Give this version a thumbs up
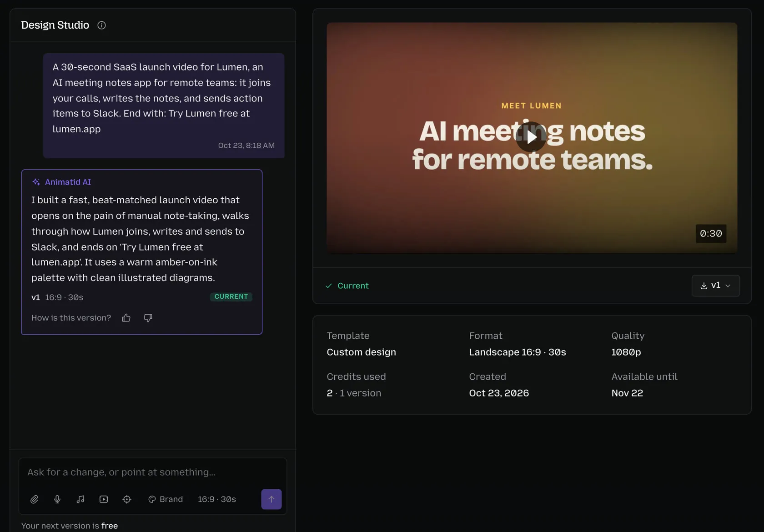 pos(126,318)
